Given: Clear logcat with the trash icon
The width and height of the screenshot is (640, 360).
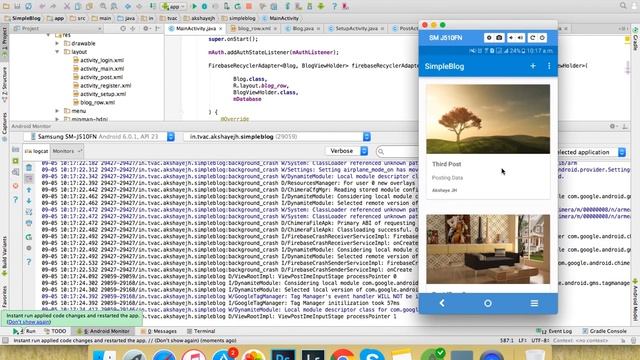Looking at the screenshot, I should (29, 168).
